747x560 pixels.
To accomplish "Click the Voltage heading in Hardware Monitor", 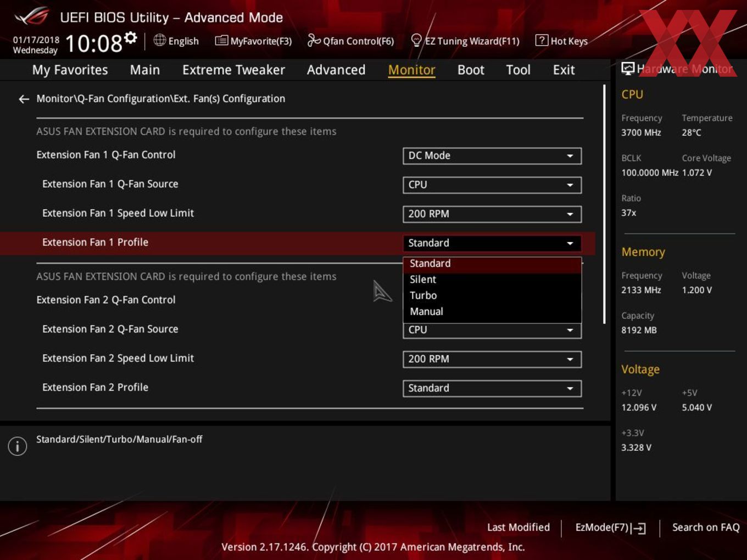I will point(640,369).
